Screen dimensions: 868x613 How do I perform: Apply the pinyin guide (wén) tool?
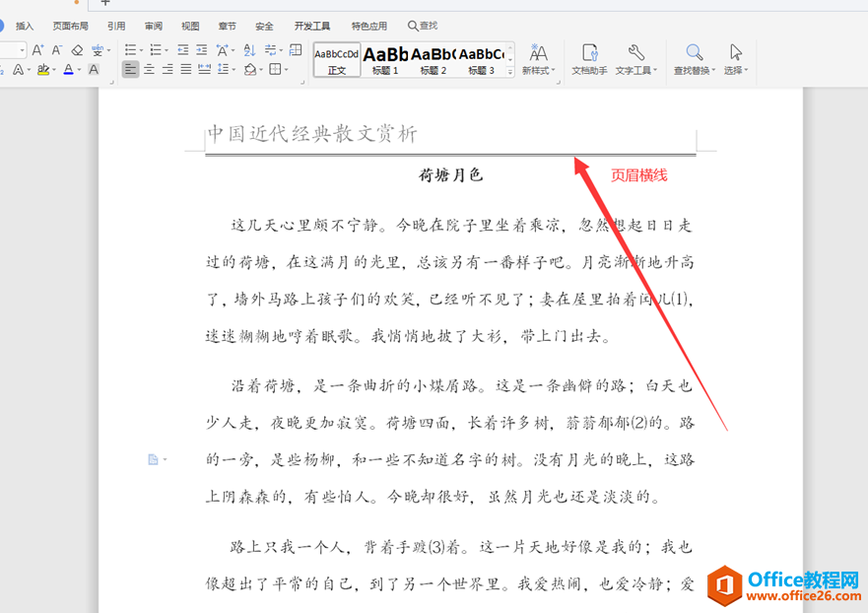pos(98,50)
